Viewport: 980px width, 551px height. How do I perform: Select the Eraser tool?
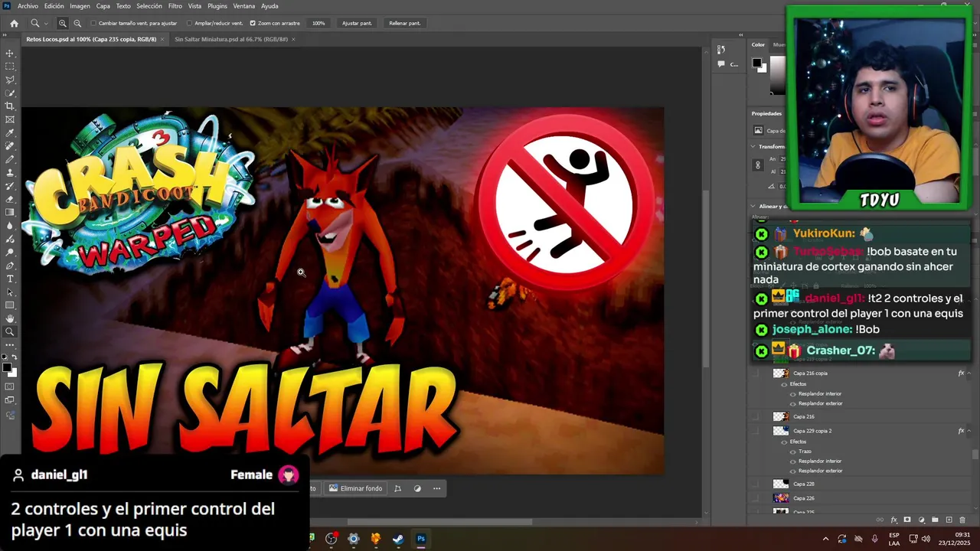[10, 199]
